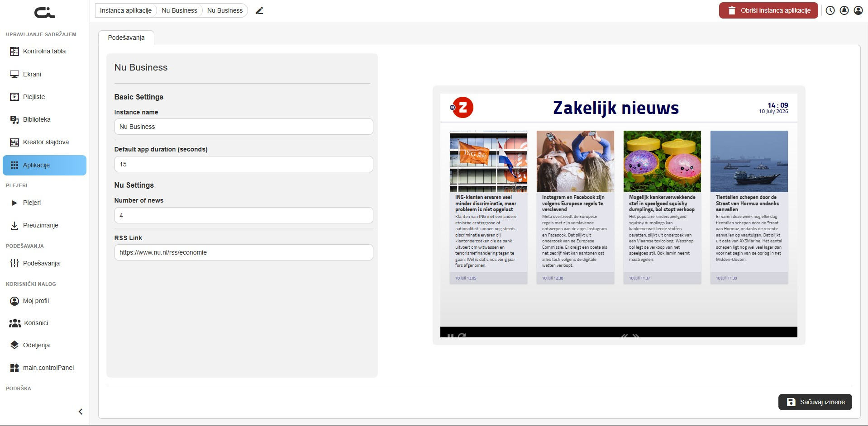868x426 pixels.
Task: Click headline 'Tientallen schepen door de Straat van Hormuz'
Action: point(747,204)
